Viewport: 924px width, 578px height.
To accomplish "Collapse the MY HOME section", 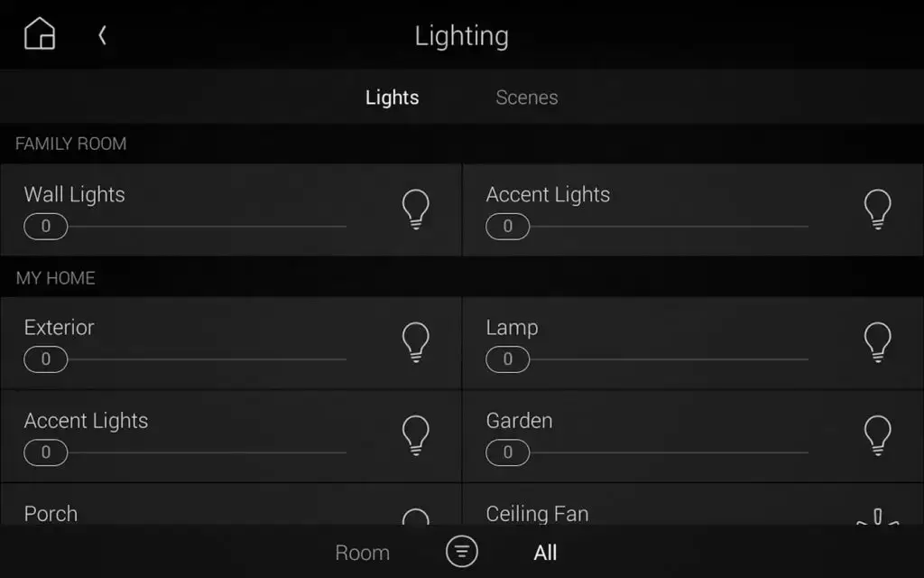I will coord(55,278).
